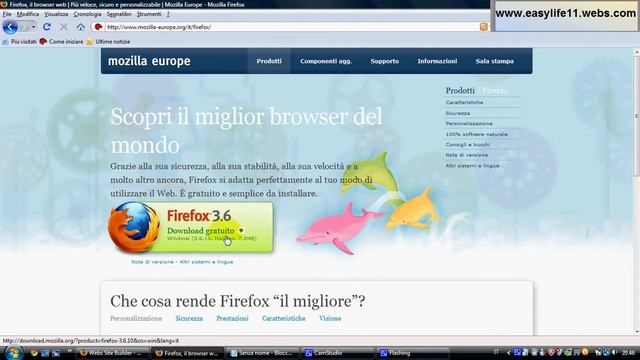Open the Consigli e trucchi sidebar link

click(x=468, y=144)
